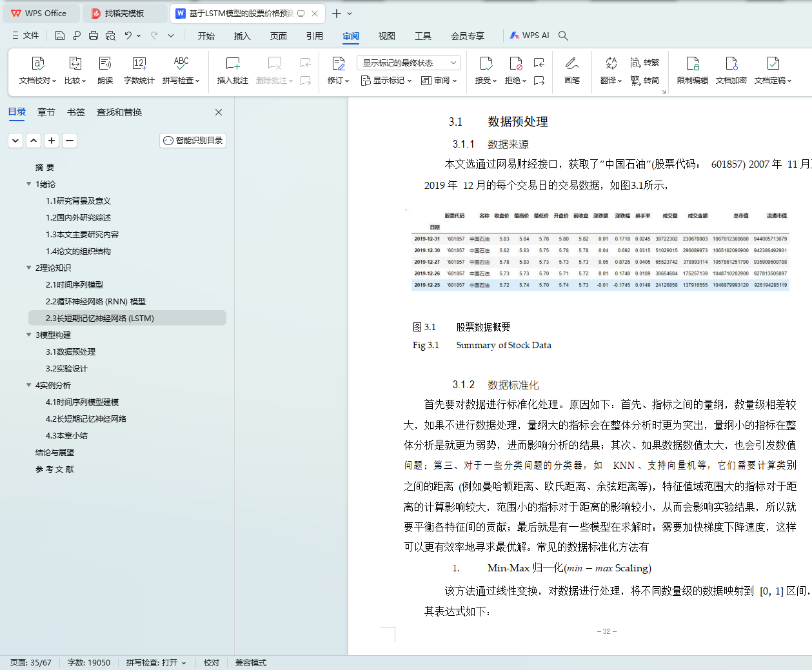Go to previous change icon
This screenshot has width=812, height=670.
(x=539, y=63)
